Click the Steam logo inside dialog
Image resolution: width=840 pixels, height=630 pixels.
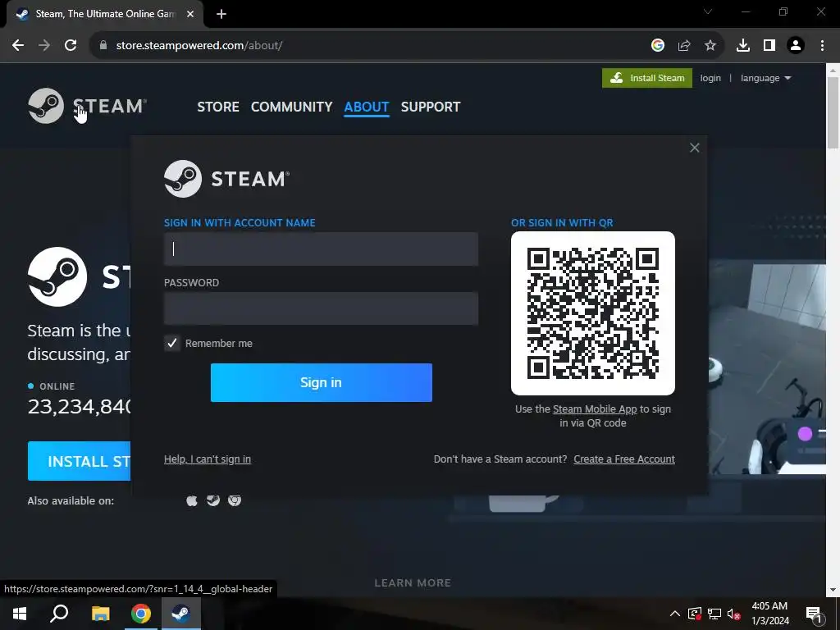[227, 179]
